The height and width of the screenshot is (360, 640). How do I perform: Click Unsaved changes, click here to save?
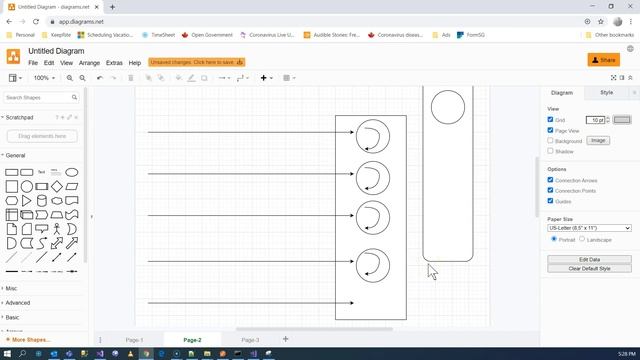[x=197, y=62]
